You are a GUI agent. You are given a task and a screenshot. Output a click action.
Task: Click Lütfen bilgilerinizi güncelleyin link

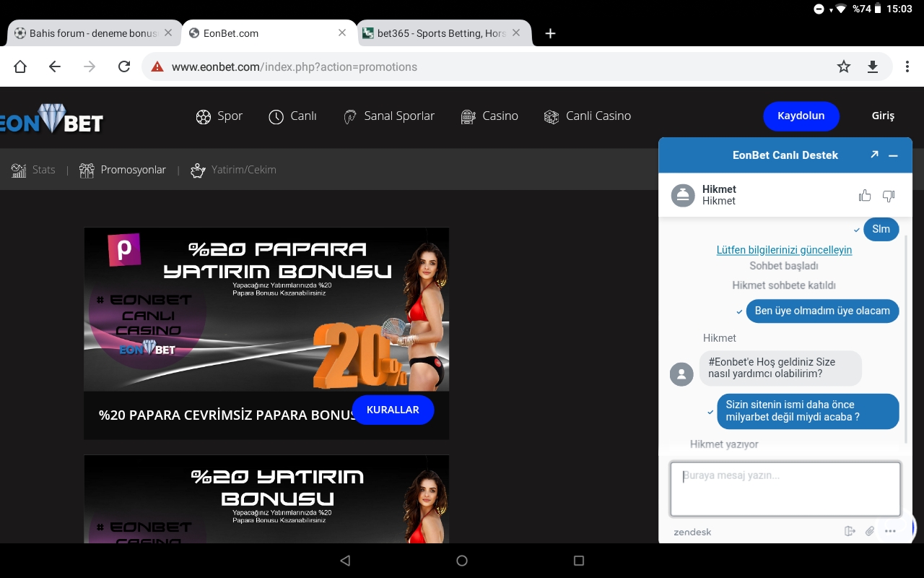coord(784,250)
